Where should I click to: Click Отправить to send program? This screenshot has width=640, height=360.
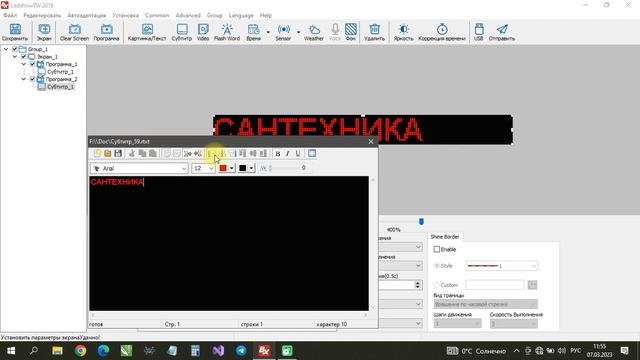[x=502, y=32]
